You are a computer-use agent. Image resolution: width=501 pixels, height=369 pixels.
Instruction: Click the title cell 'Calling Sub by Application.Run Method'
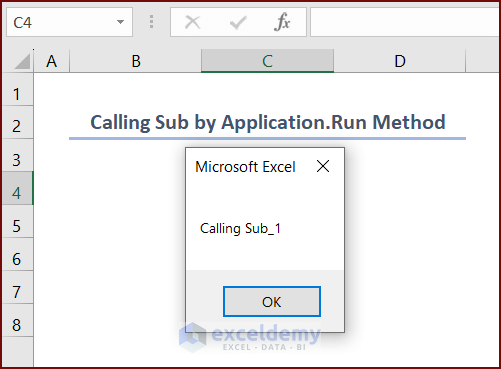point(268,122)
